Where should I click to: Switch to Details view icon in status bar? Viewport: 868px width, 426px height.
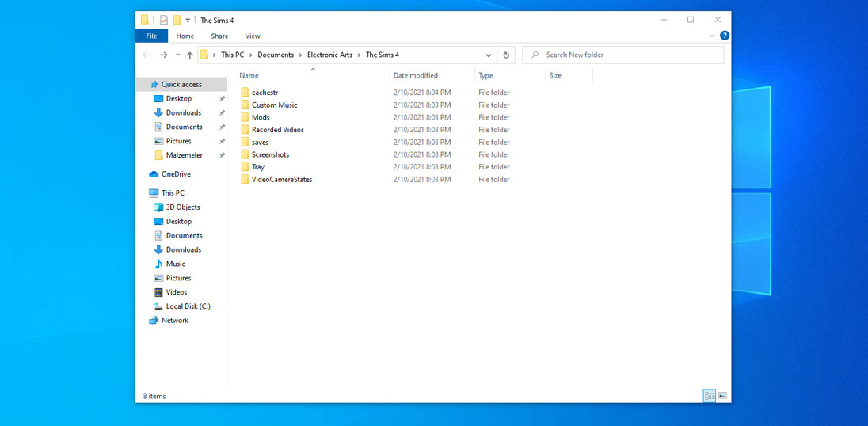click(710, 396)
